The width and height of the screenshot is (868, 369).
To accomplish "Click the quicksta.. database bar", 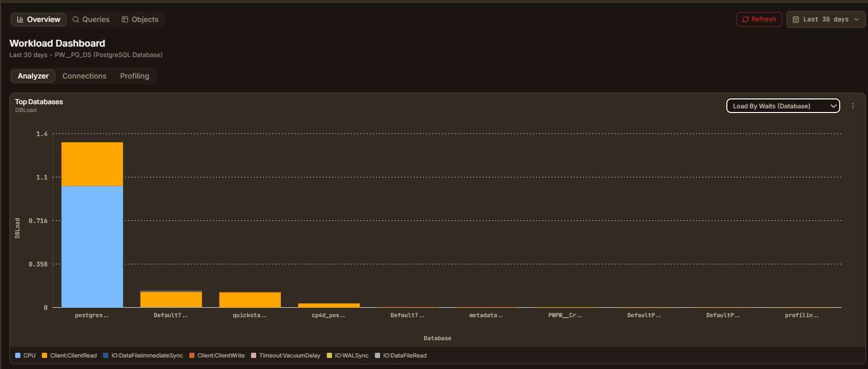I will click(250, 300).
